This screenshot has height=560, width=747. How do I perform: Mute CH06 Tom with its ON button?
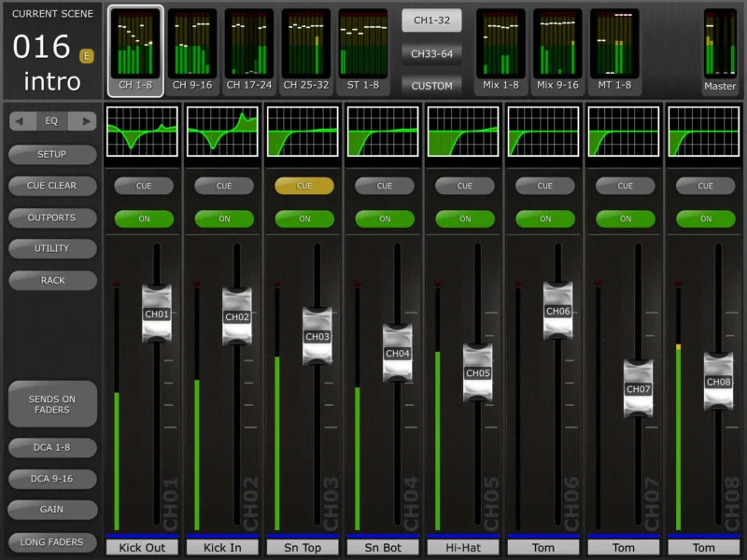click(545, 218)
